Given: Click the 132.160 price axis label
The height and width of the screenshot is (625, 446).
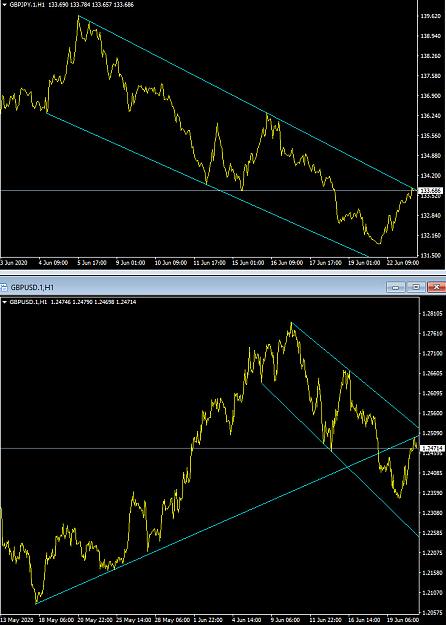Looking at the screenshot, I should (429, 236).
